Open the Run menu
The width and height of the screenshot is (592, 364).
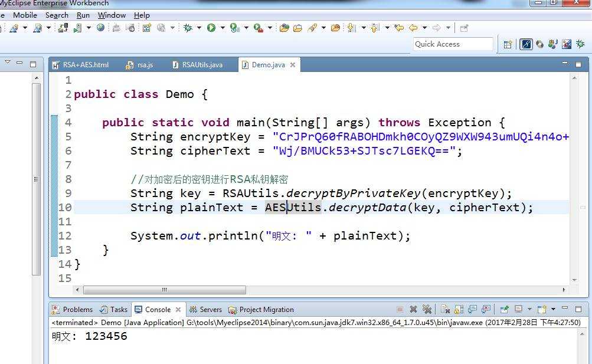(x=83, y=15)
